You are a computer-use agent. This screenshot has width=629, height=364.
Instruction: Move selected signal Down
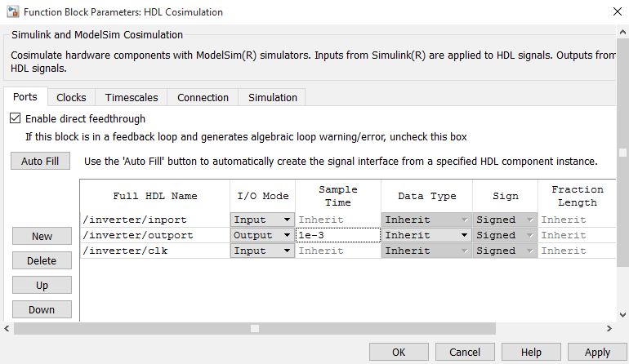[42, 309]
